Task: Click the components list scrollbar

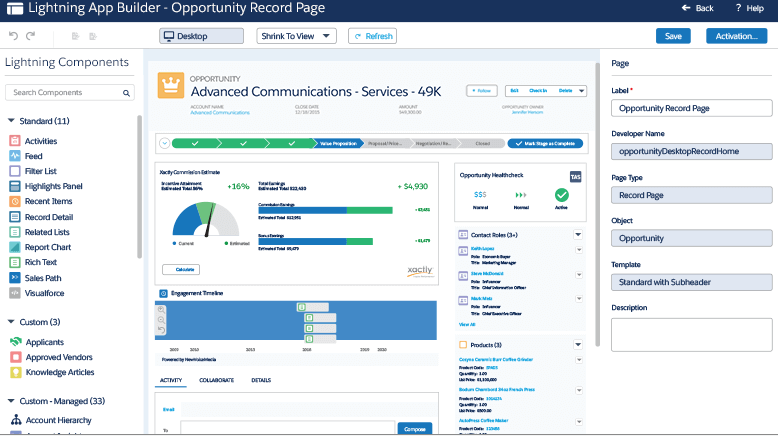Action: click(139, 187)
